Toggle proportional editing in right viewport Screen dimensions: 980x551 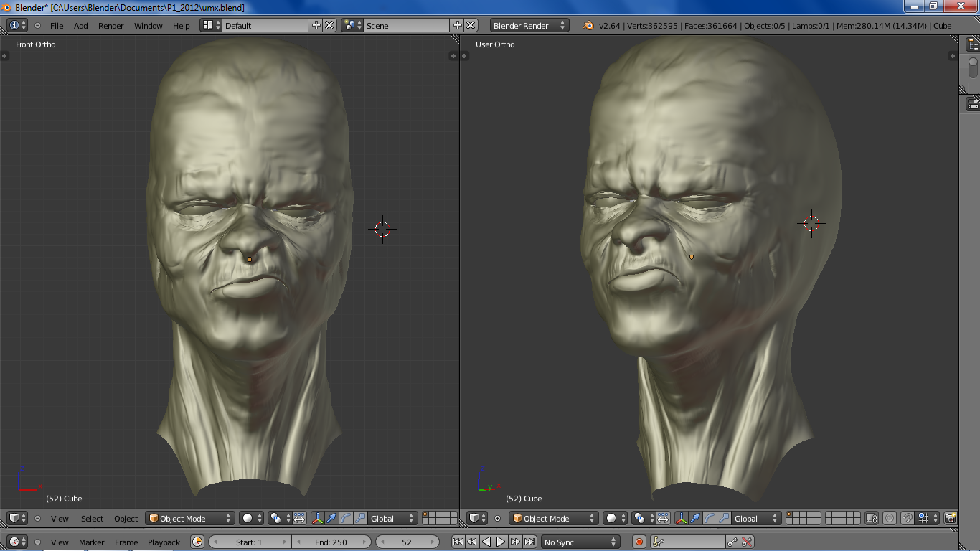click(890, 518)
